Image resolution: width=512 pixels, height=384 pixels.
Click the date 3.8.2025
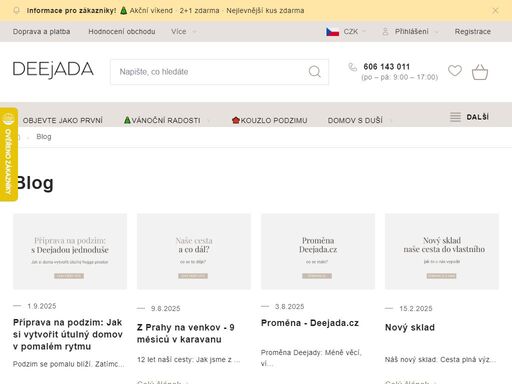(x=289, y=306)
